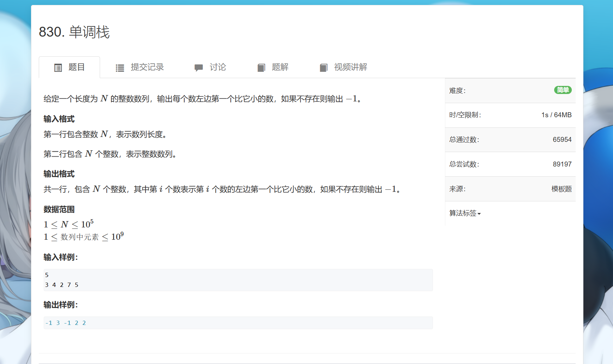Click the list icon beside 题目 tab
This screenshot has width=613, height=364.
tap(58, 68)
